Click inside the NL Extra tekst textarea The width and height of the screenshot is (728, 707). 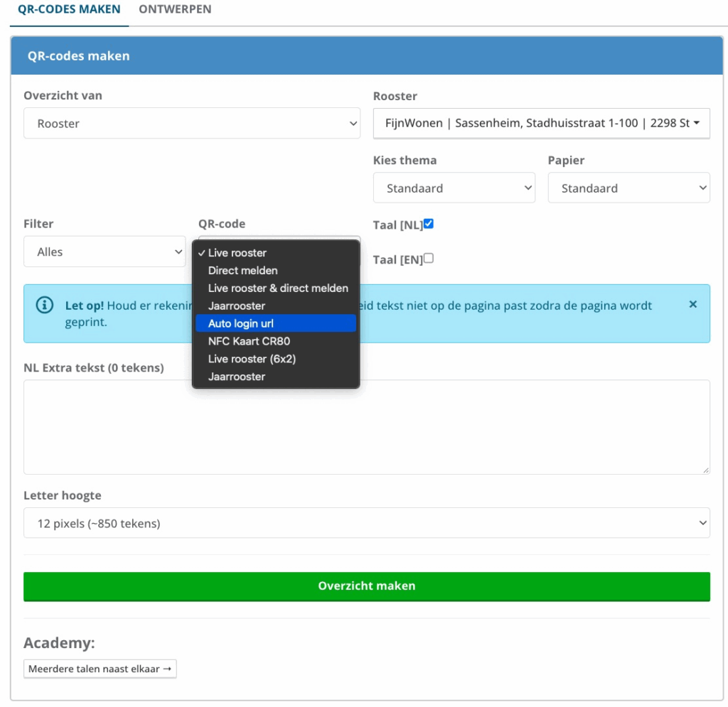point(366,427)
